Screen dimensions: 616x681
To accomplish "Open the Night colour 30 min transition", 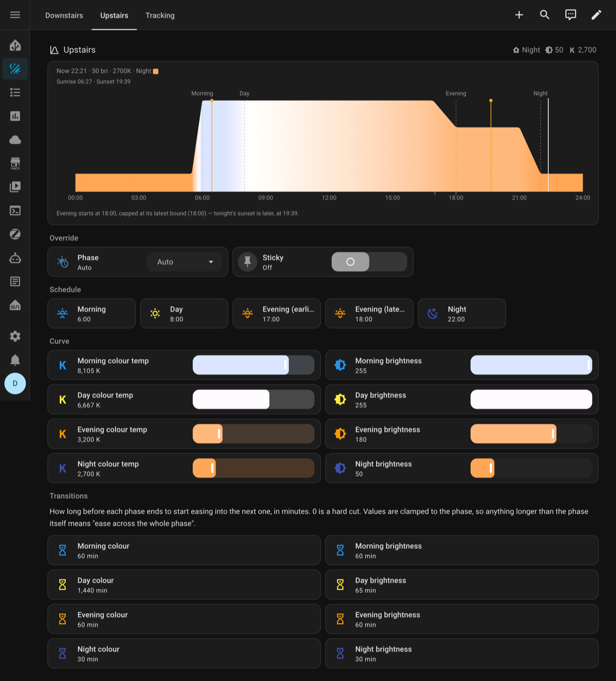I will 184,653.
